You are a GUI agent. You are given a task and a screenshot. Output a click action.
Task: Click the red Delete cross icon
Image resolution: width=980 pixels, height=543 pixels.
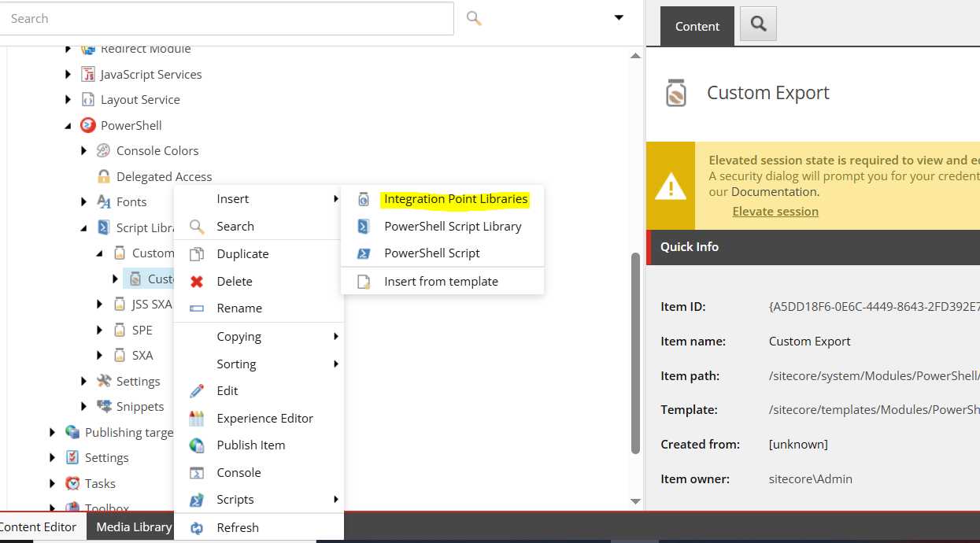pos(197,281)
